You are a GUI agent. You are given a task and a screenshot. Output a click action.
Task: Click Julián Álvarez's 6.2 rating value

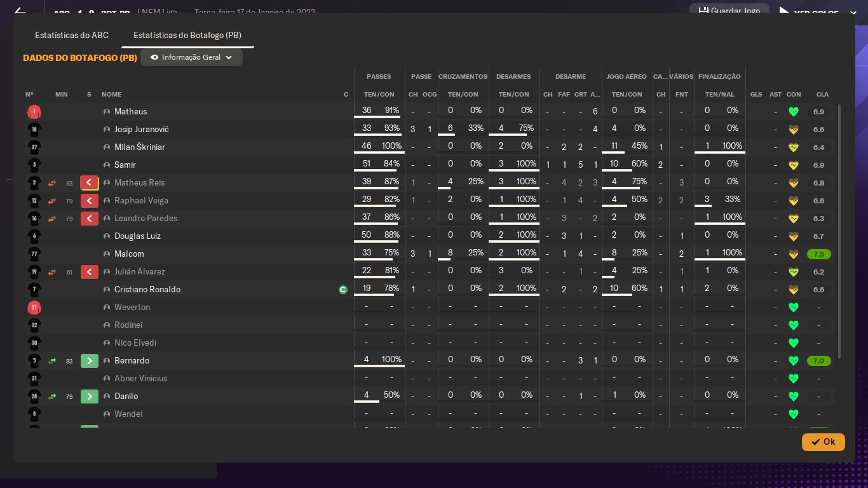point(818,272)
